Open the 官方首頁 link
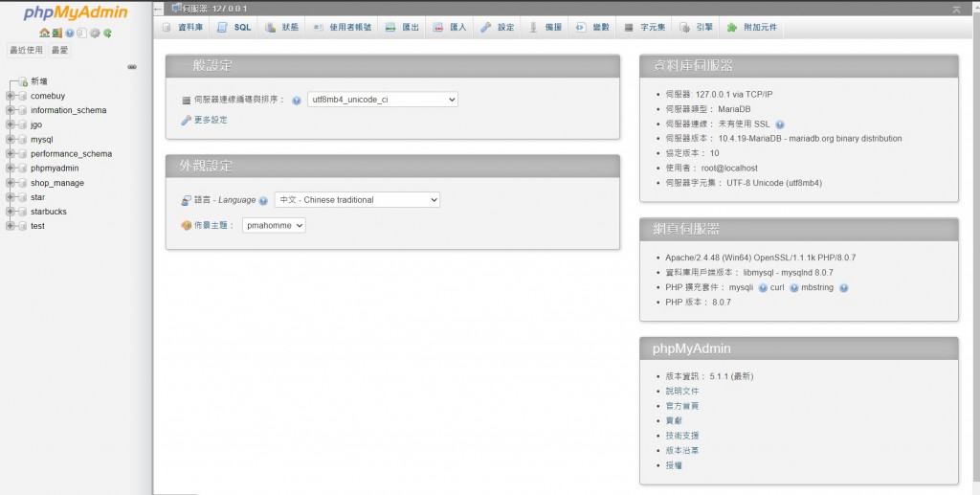980x495 pixels. [681, 406]
